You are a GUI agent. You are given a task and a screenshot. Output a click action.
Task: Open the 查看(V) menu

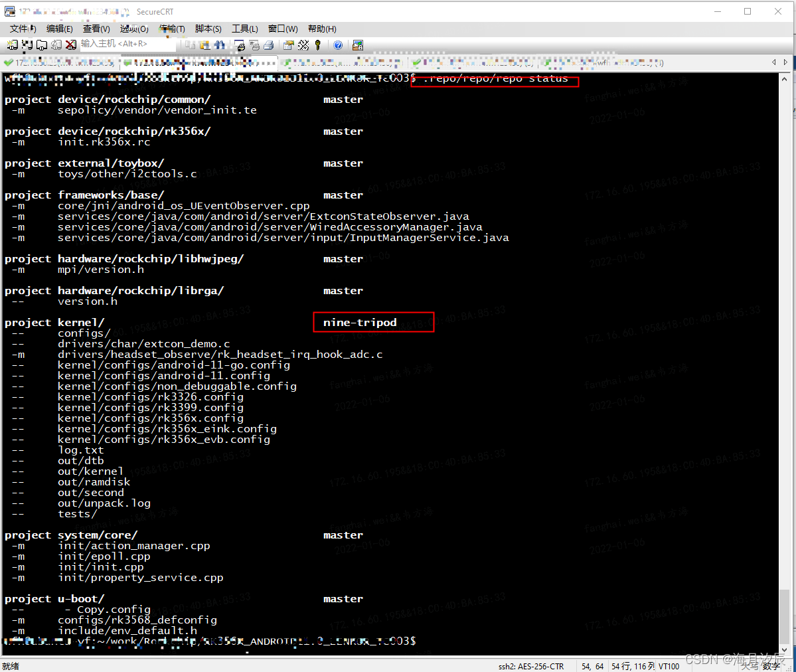coord(96,29)
